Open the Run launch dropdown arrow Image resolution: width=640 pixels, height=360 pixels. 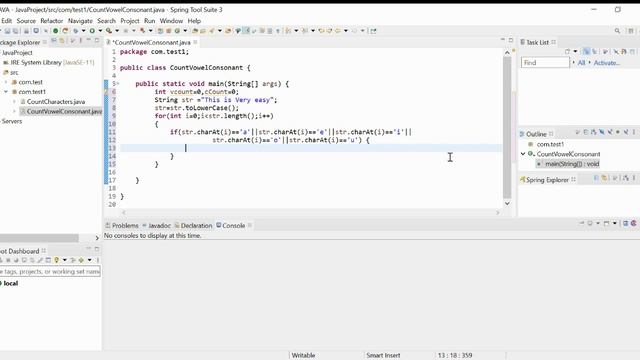pyautogui.click(x=100, y=31)
